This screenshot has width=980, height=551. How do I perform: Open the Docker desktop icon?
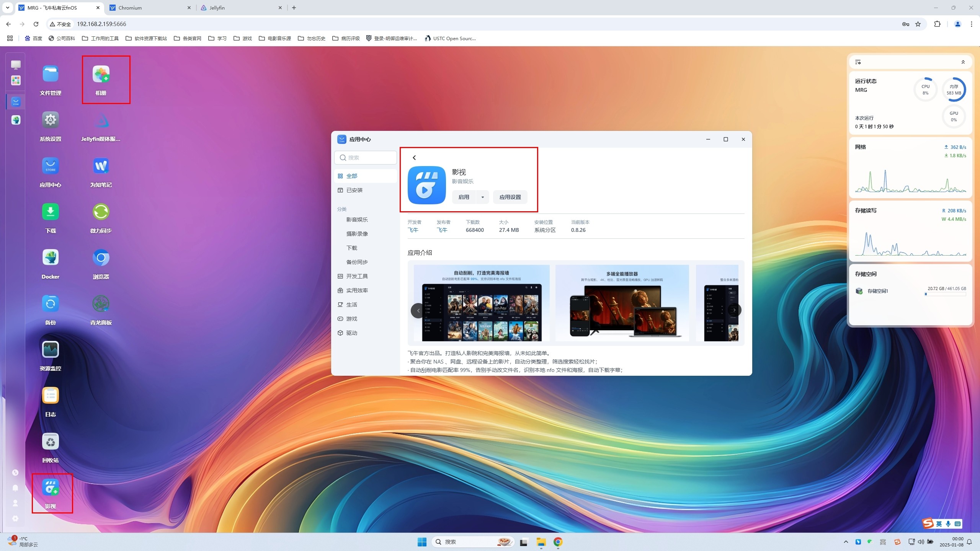click(50, 258)
